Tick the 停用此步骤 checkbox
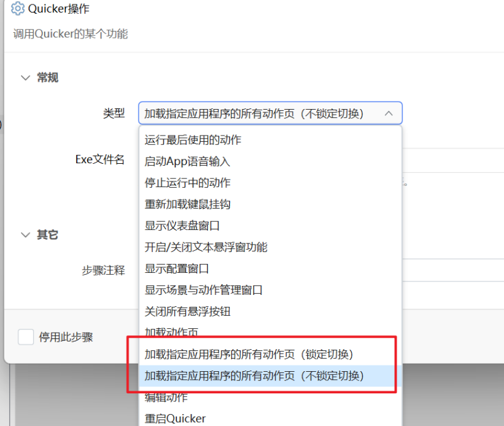Screen dimensions: 504x426 click(26, 337)
